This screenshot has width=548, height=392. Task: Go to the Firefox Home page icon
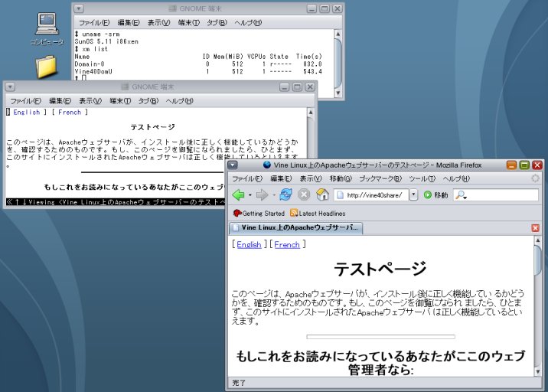[x=322, y=194]
